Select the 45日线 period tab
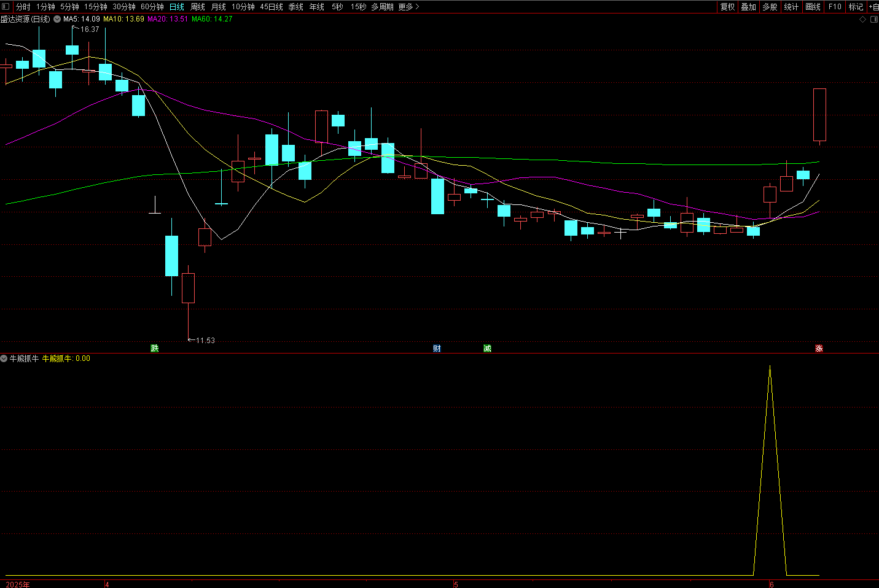Viewport: 879px width, 588px height. click(272, 7)
